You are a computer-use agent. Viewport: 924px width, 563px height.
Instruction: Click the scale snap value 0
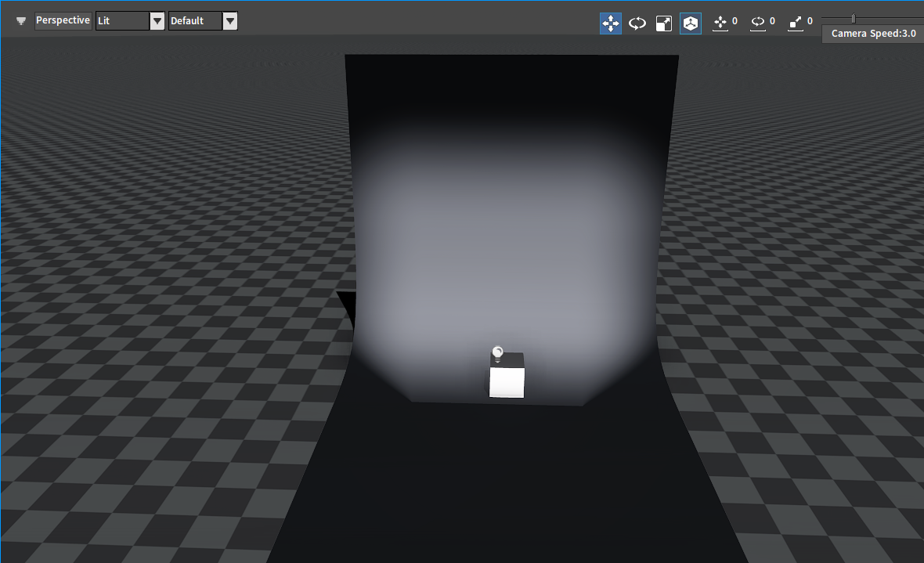(810, 21)
